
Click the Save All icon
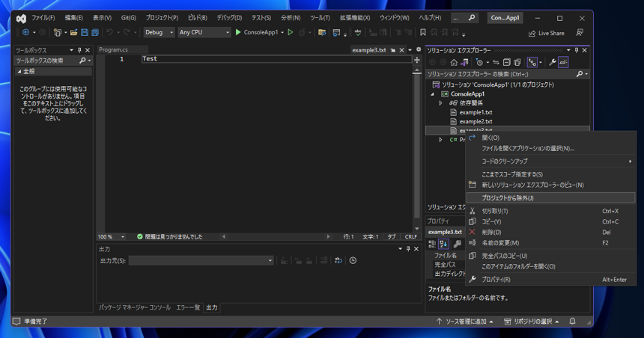pos(95,32)
